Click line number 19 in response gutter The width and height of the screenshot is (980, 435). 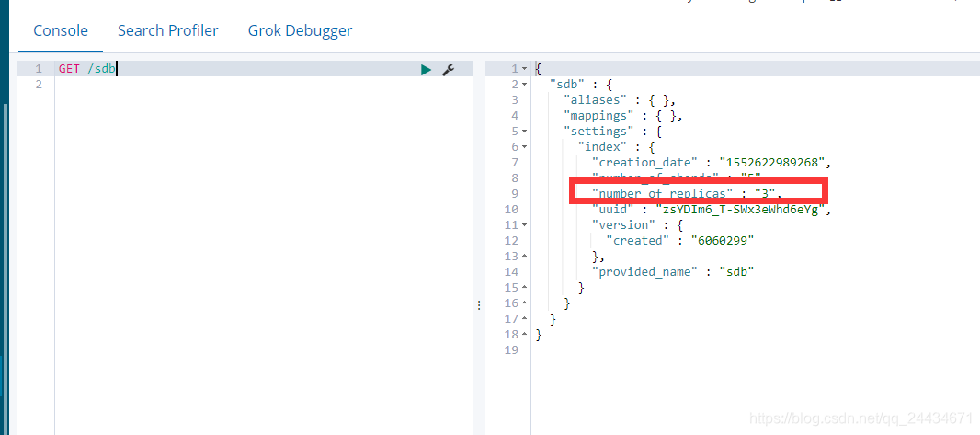[x=511, y=350]
